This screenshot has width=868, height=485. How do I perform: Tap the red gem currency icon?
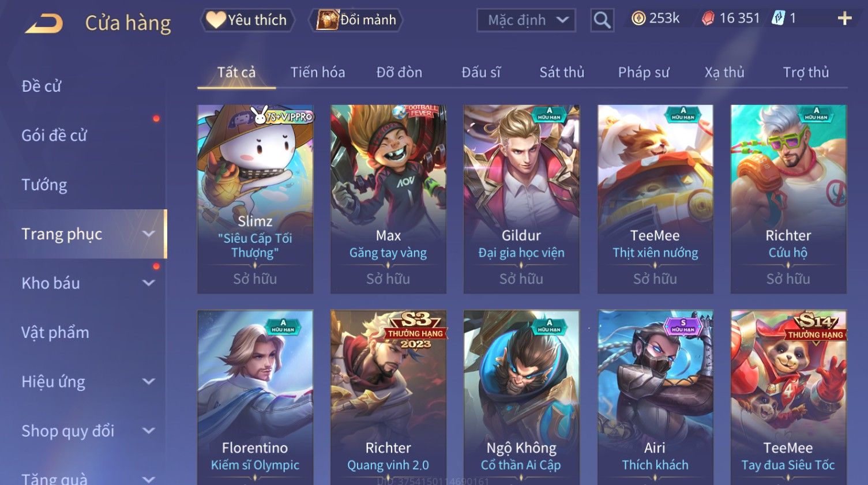tap(708, 18)
